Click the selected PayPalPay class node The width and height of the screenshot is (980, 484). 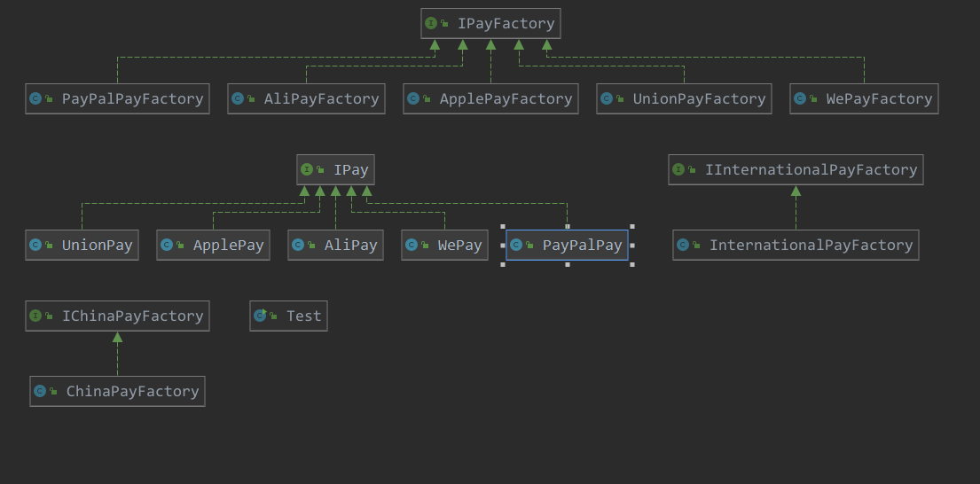[567, 246]
